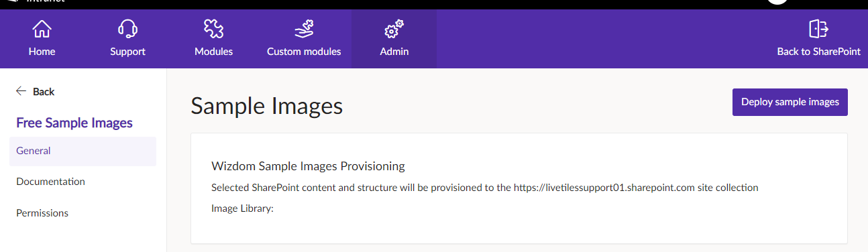Viewport: 868px width, 252px height.
Task: Open the Custom modules label
Action: (x=304, y=52)
